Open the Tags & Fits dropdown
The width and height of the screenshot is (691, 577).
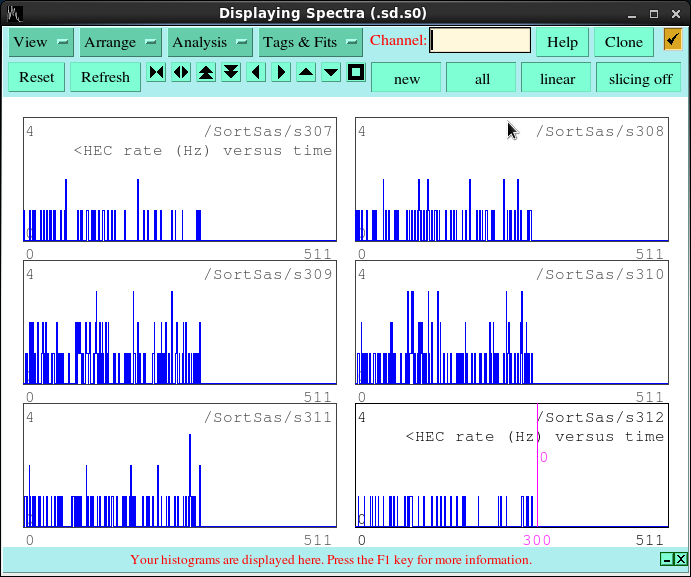click(x=310, y=42)
